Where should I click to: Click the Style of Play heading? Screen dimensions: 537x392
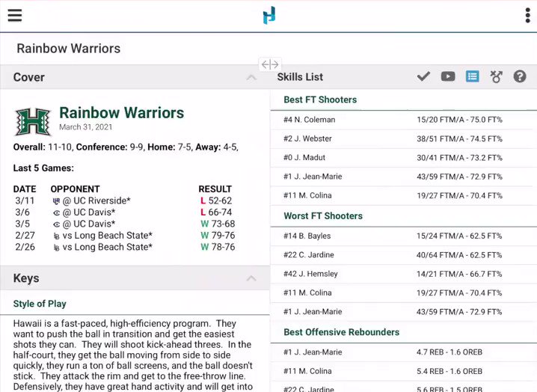40,304
